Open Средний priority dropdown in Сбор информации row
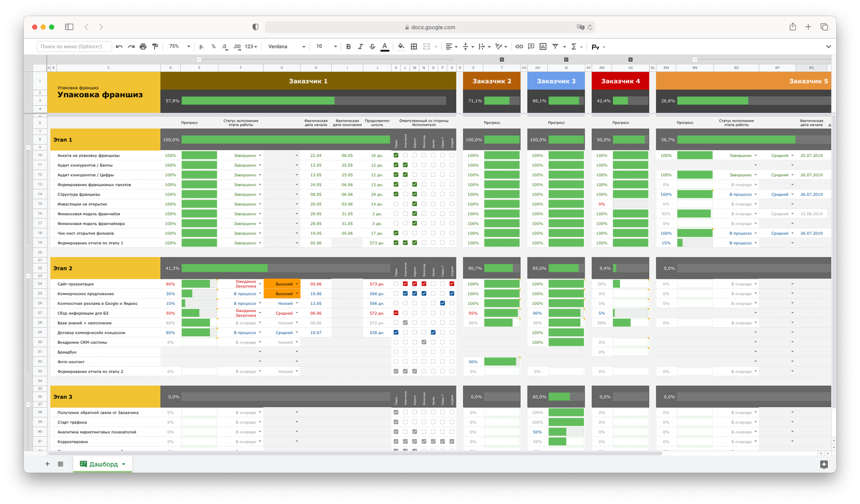Screen dimensions: 860x504 (x=297, y=313)
